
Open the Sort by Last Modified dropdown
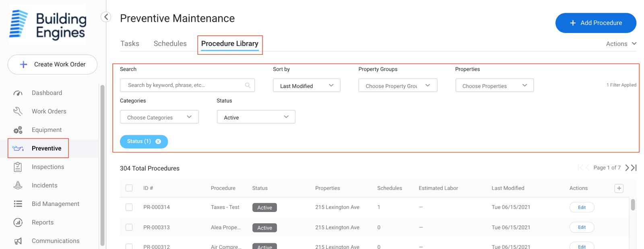coord(306,85)
